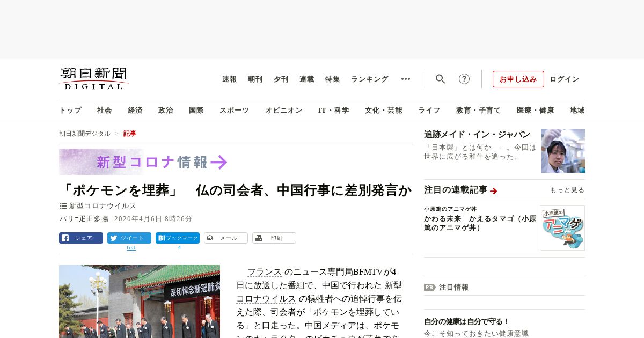Click the 記事 breadcrumb item
The height and width of the screenshot is (338, 644).
130,134
